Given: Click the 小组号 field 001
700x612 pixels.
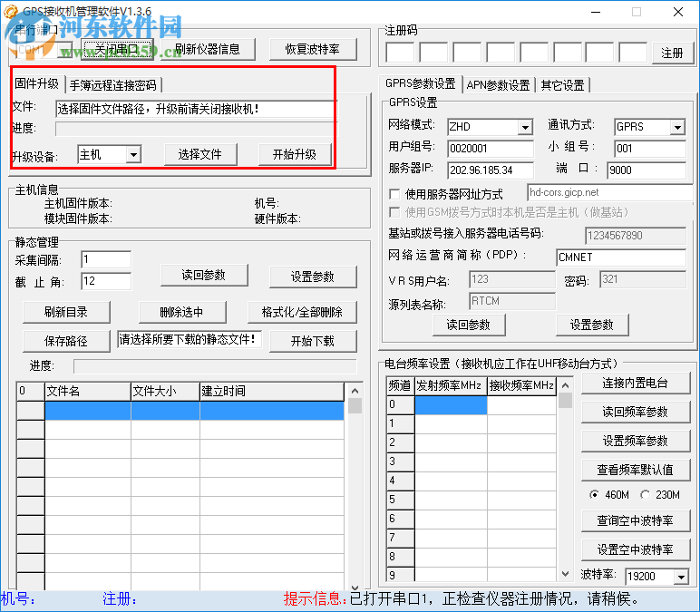Looking at the screenshot, I should tap(650, 149).
